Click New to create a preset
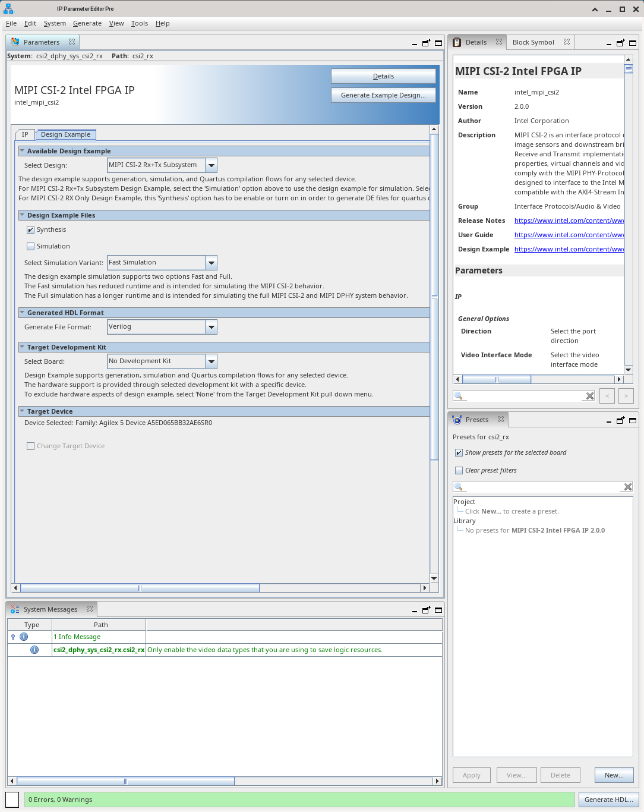The height and width of the screenshot is (812, 644). tap(614, 775)
